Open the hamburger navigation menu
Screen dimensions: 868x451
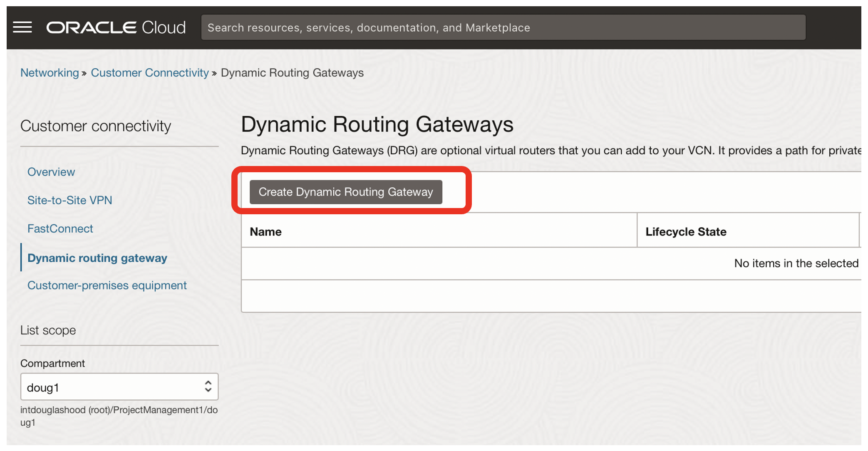point(22,27)
